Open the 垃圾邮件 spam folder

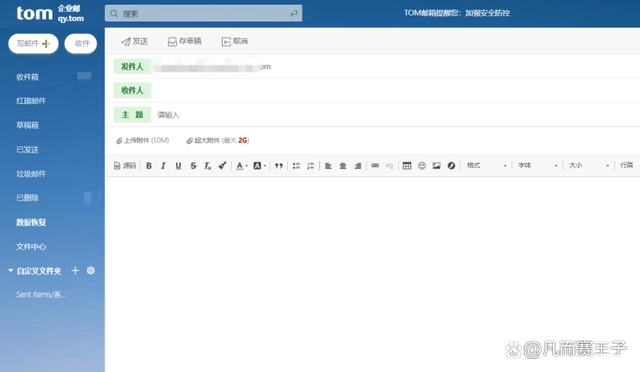tap(31, 174)
